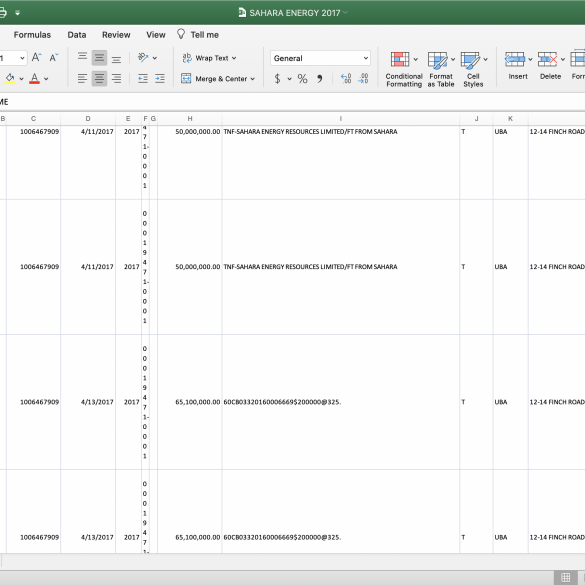Open the fill color dropdown arrow
Viewport: 585px width, 585px height.
pos(21,79)
